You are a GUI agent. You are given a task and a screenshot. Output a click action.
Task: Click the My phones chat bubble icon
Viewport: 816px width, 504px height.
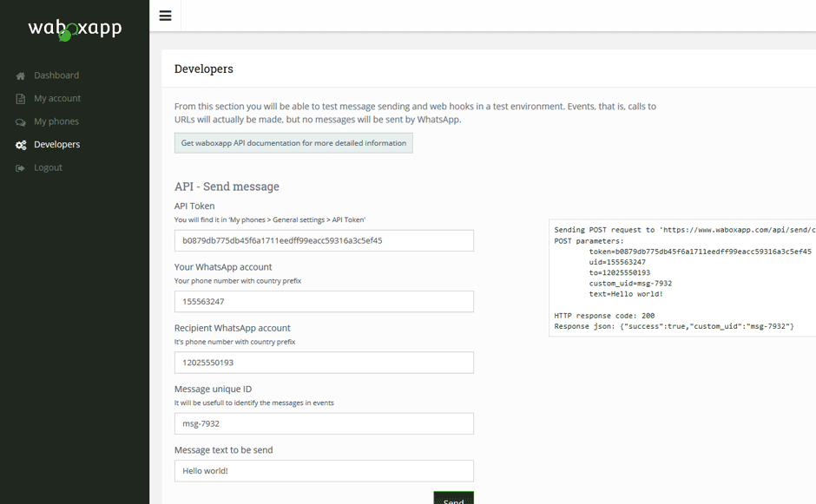click(20, 122)
